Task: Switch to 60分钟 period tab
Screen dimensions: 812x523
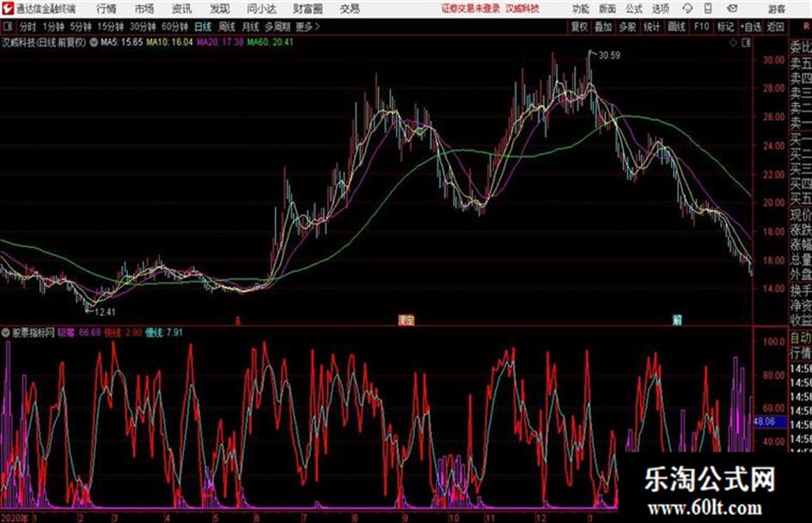Action: point(175,27)
